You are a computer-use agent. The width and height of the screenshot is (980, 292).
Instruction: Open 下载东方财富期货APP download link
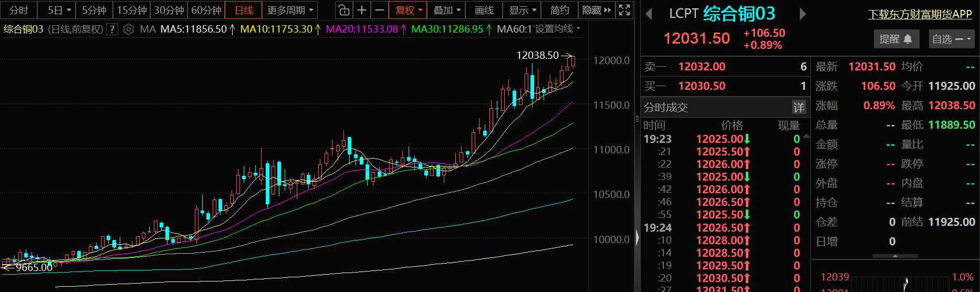coord(920,14)
